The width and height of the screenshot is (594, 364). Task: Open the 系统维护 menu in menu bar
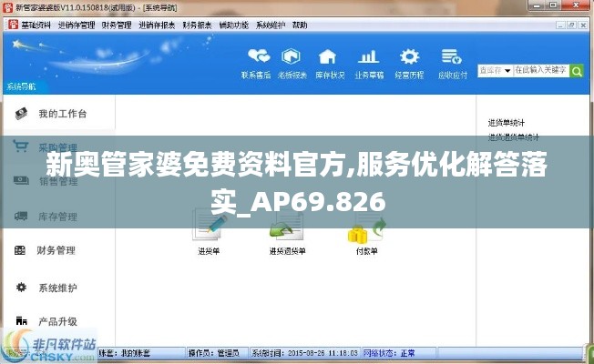click(270, 25)
